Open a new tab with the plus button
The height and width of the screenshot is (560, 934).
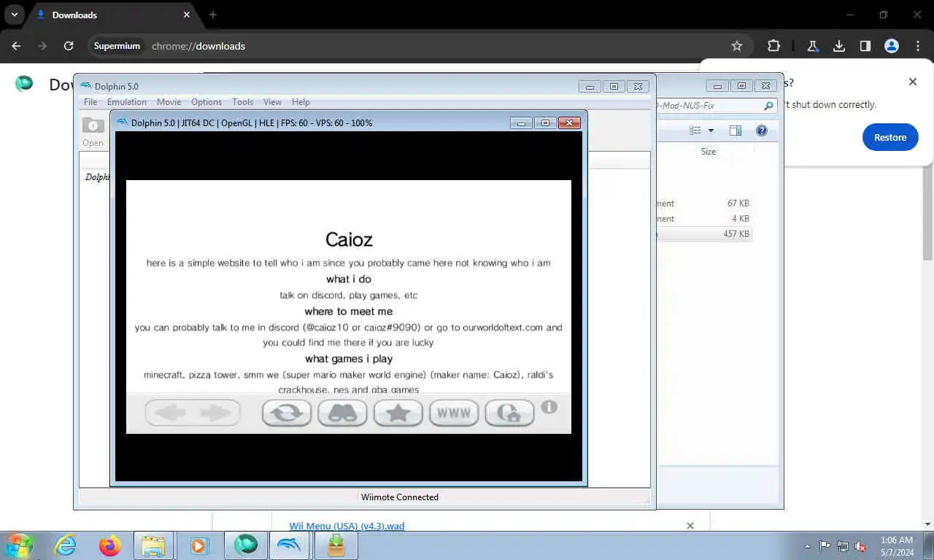[x=213, y=15]
